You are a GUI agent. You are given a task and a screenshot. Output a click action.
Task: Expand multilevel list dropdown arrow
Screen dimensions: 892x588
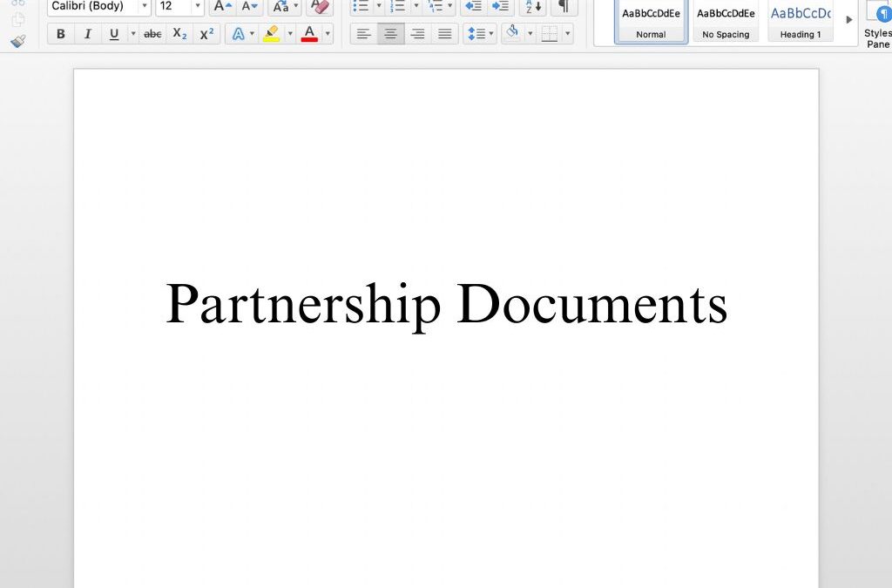[450, 7]
